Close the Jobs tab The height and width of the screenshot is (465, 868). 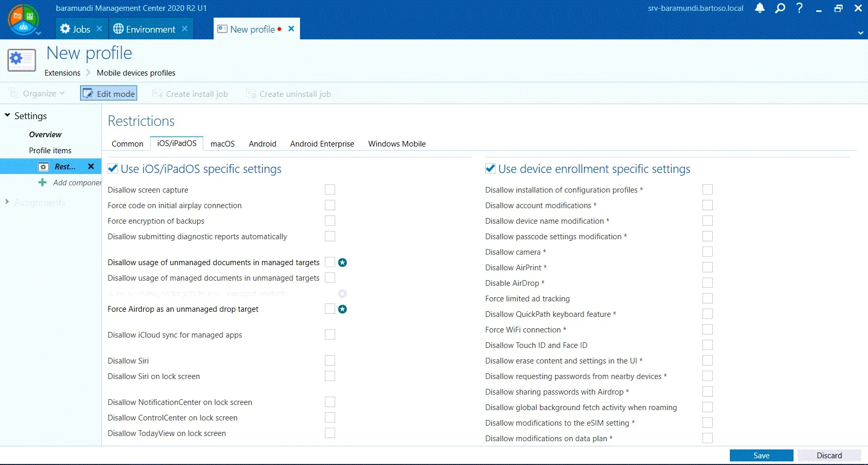pos(99,29)
